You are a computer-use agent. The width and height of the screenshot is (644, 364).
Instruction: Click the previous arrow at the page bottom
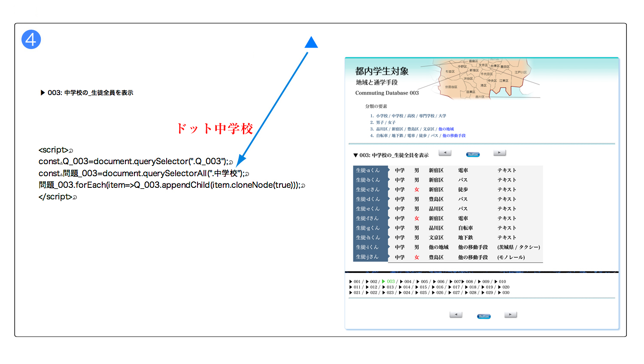point(456,315)
